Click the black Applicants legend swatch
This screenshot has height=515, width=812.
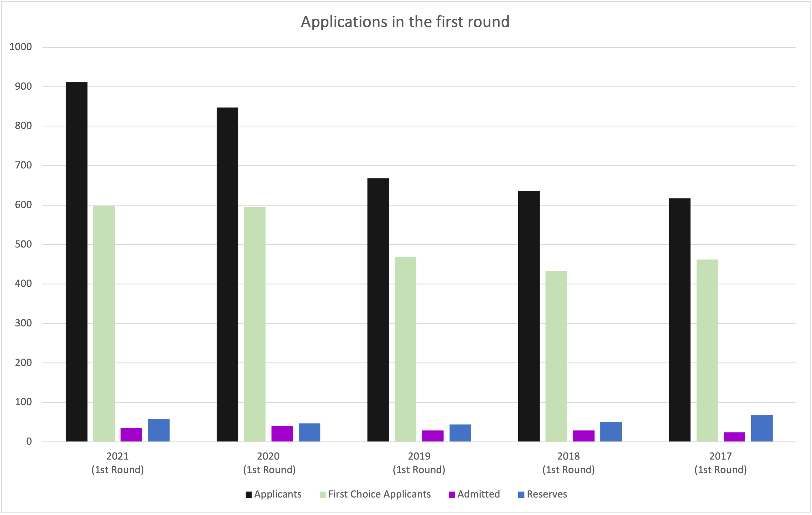click(x=248, y=494)
